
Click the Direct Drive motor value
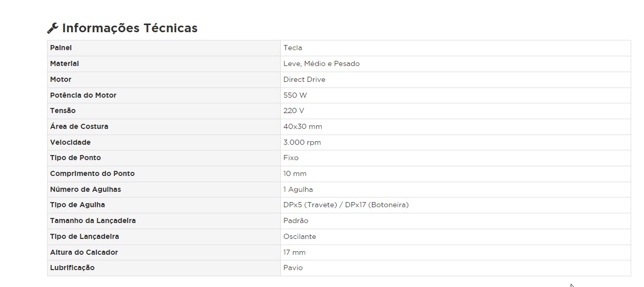pyautogui.click(x=304, y=80)
